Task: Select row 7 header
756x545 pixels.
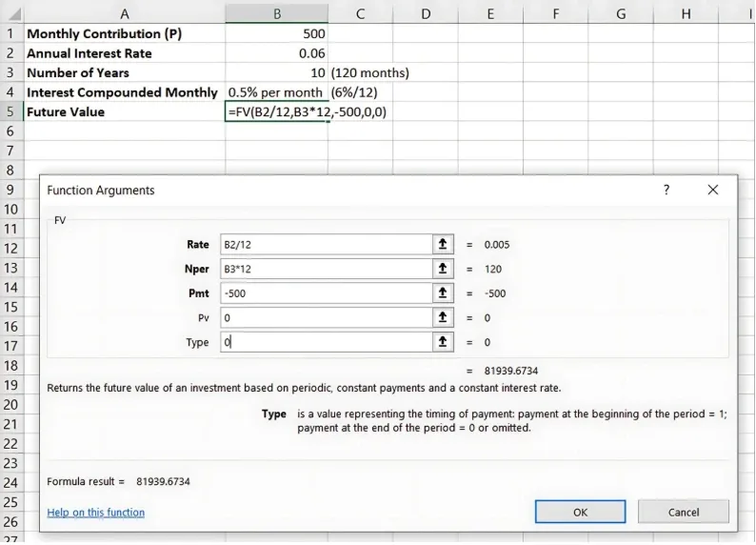Action: (x=10, y=151)
